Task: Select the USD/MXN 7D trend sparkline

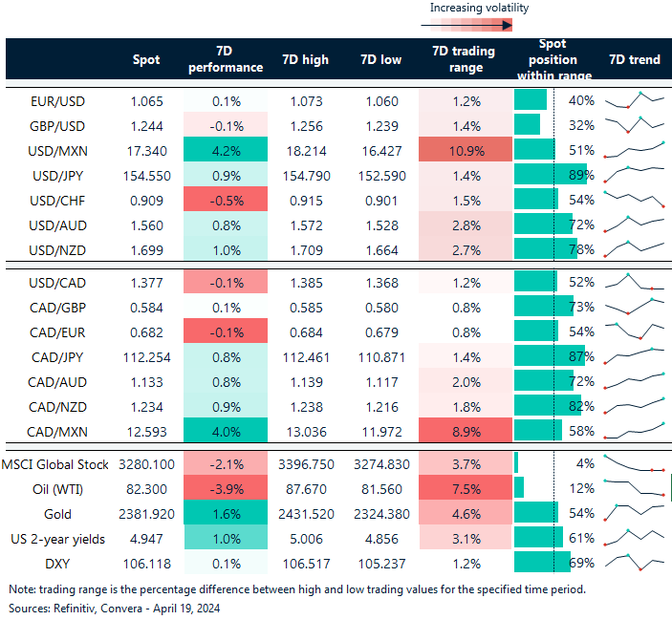Action: pos(634,149)
